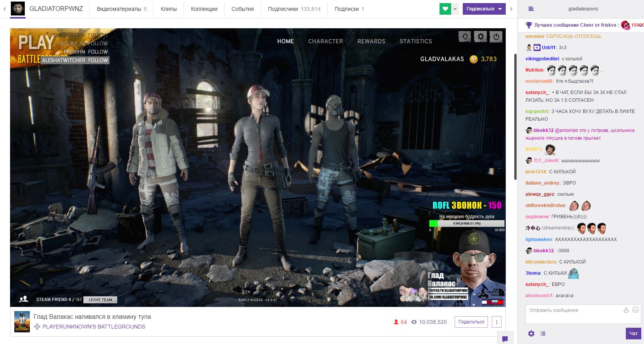Click the in-game refresh icon
Image resolution: width=644 pixels, height=344 pixels.
[x=465, y=37]
